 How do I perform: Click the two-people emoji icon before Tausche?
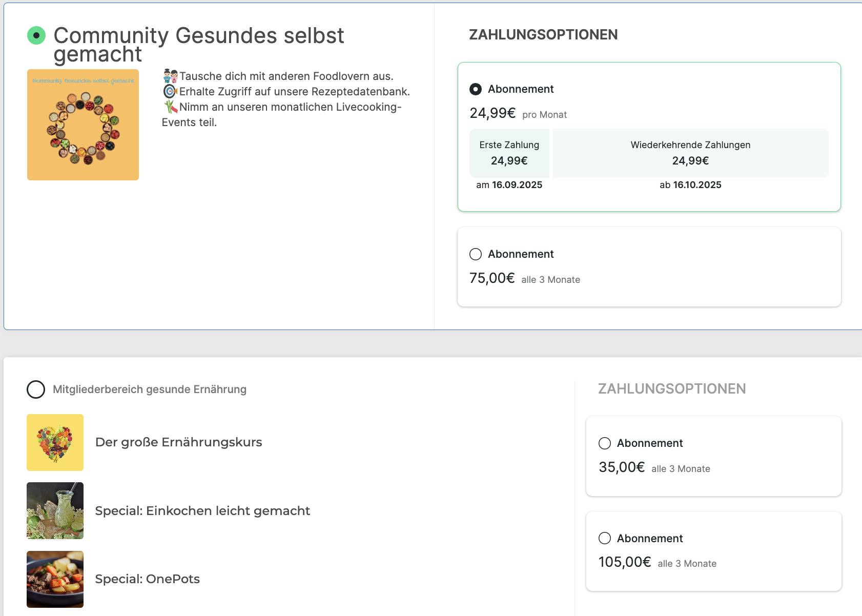tap(170, 76)
